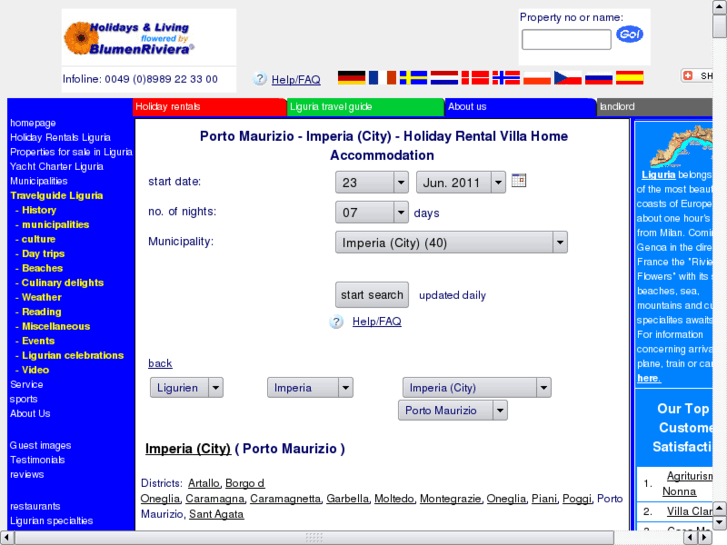This screenshot has width=727, height=545.
Task: Switch to Liguria travel guide tab
Action: (365, 107)
